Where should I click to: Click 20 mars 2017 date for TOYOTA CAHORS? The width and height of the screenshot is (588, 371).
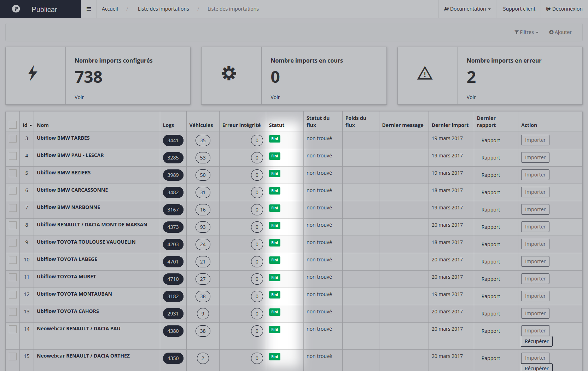coord(447,312)
